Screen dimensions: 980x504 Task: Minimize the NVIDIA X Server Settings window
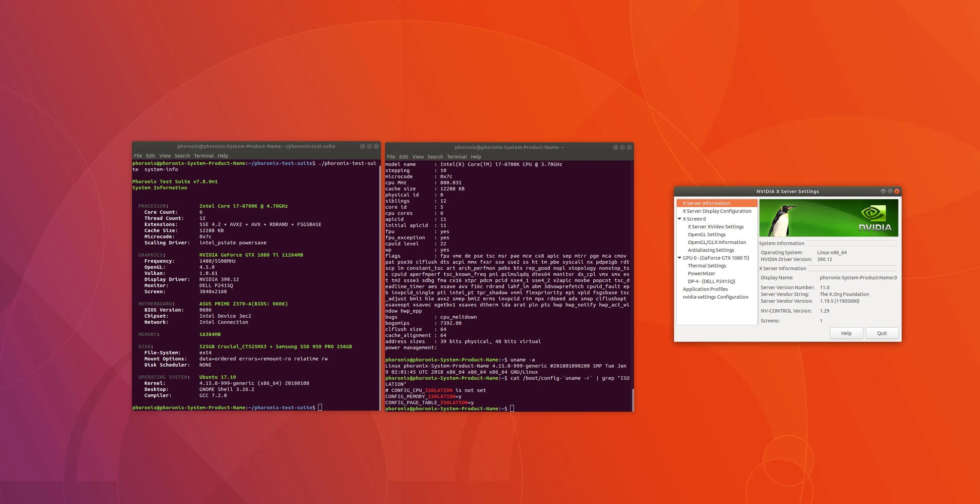point(883,191)
